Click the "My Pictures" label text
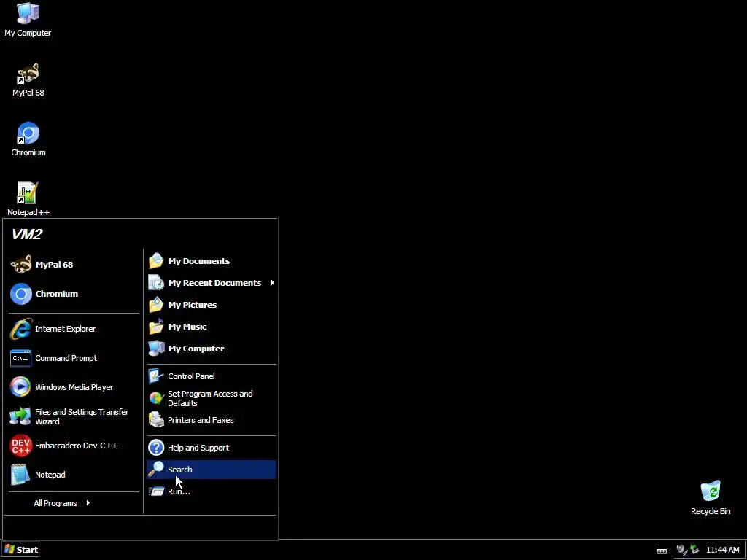The width and height of the screenshot is (747, 560). coord(193,305)
